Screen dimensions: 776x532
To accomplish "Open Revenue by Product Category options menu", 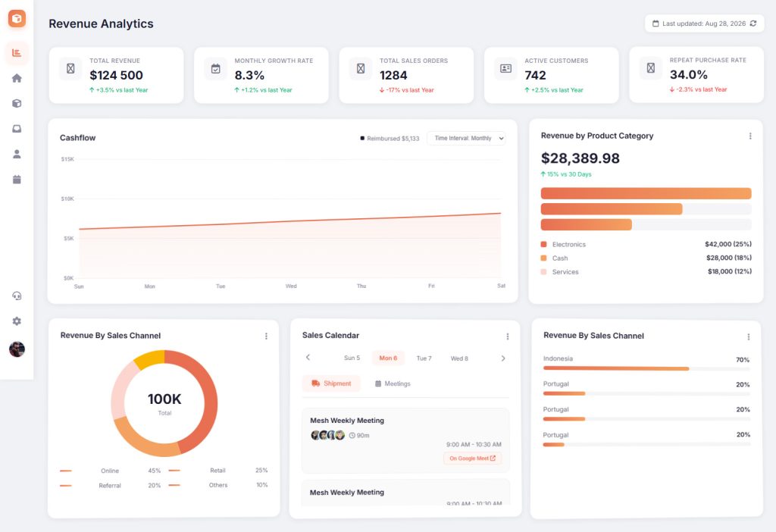I will pos(750,136).
